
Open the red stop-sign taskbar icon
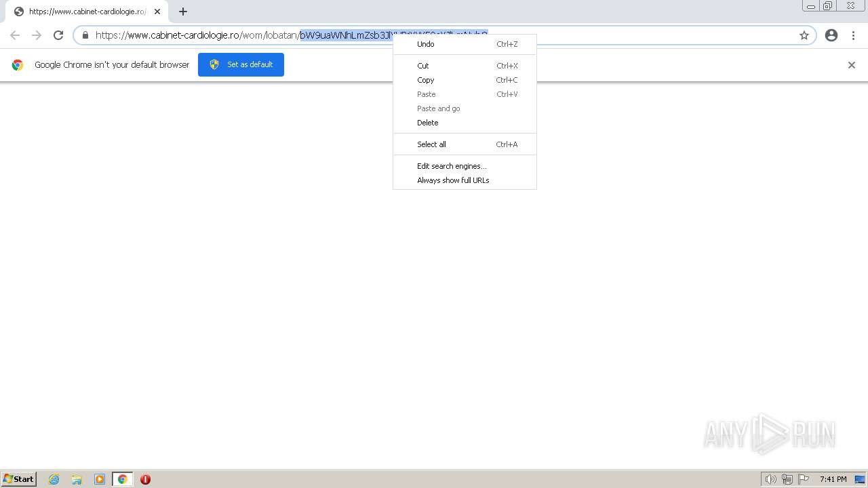145,479
